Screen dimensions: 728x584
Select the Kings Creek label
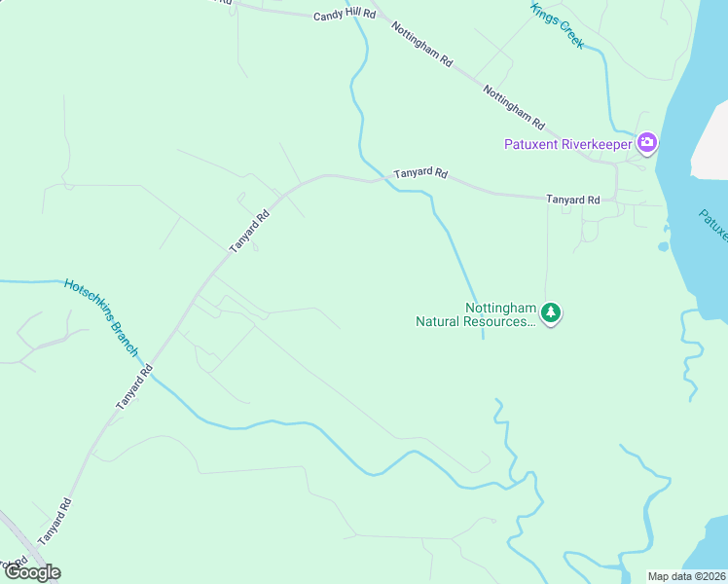click(557, 25)
